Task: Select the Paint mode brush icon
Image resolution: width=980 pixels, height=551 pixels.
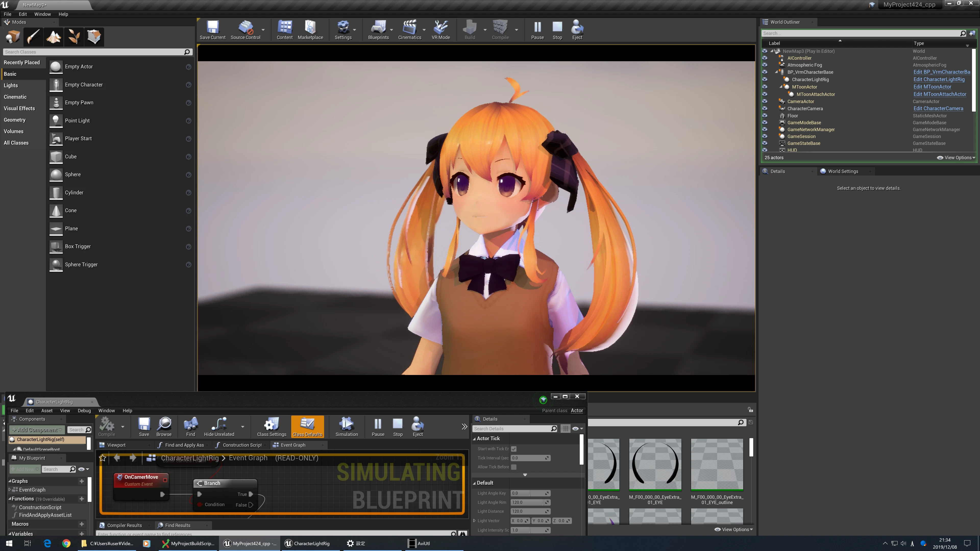Action: coord(33,37)
